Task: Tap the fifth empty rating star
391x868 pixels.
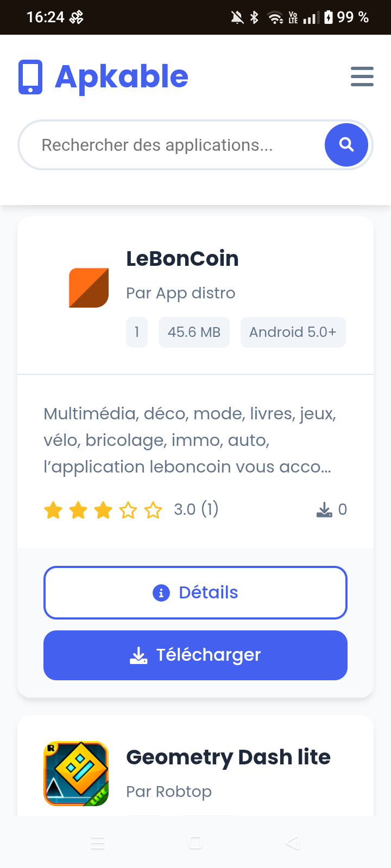Action: [153, 510]
